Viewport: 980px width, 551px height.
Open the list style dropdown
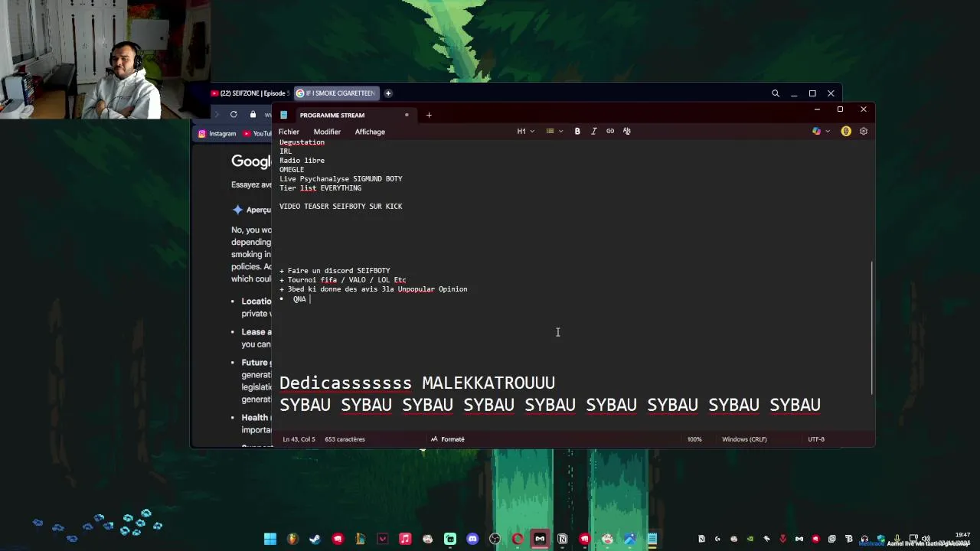[554, 131]
